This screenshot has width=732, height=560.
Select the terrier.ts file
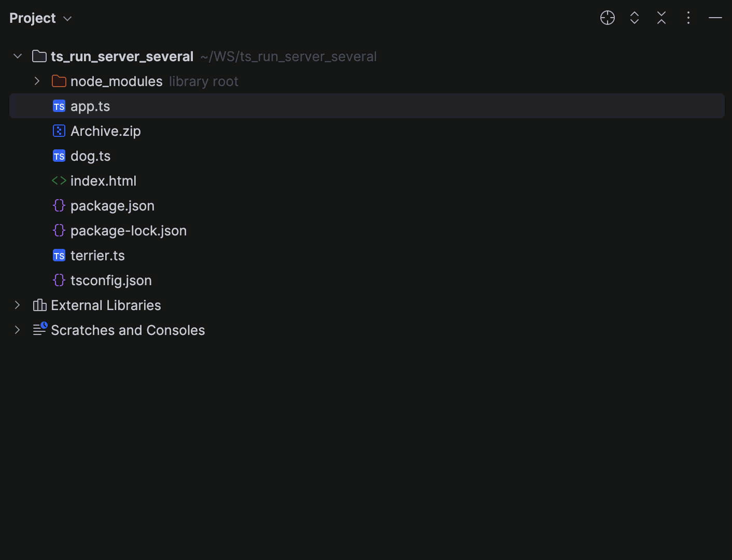pos(97,255)
